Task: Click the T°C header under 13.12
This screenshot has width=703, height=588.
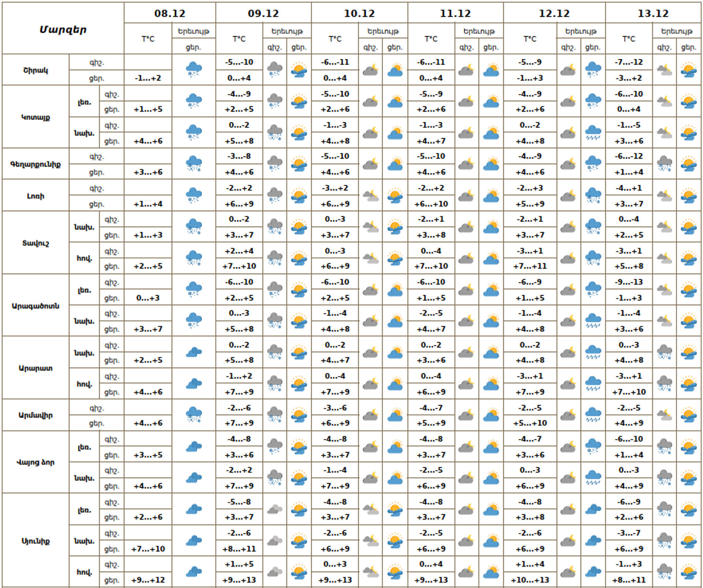Action: point(629,39)
